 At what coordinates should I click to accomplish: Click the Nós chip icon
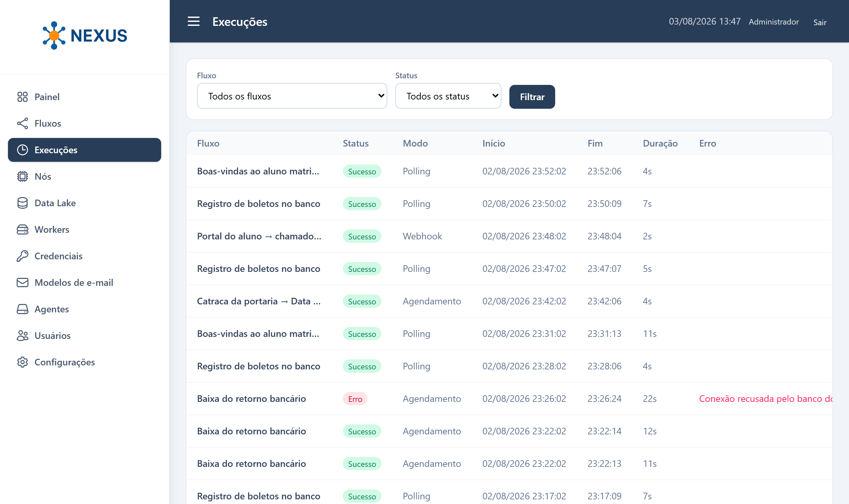pos(23,176)
